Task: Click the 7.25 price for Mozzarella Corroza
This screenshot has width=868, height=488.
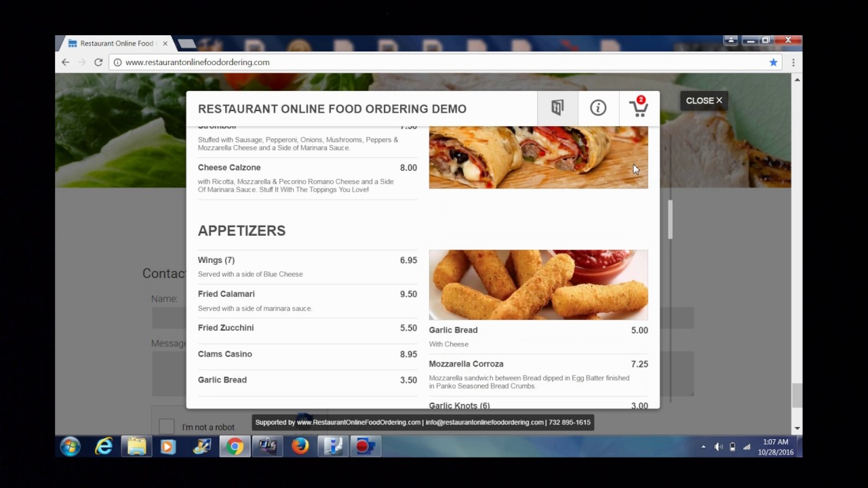Action: point(639,365)
